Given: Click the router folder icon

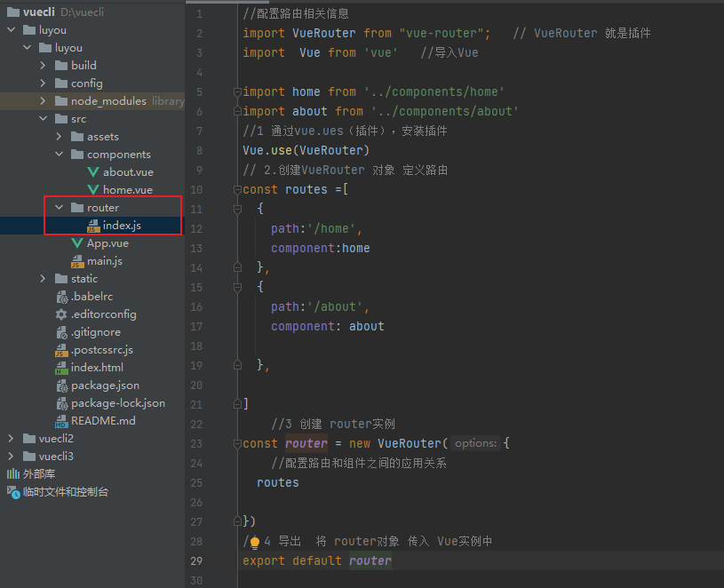Looking at the screenshot, I should [77, 208].
